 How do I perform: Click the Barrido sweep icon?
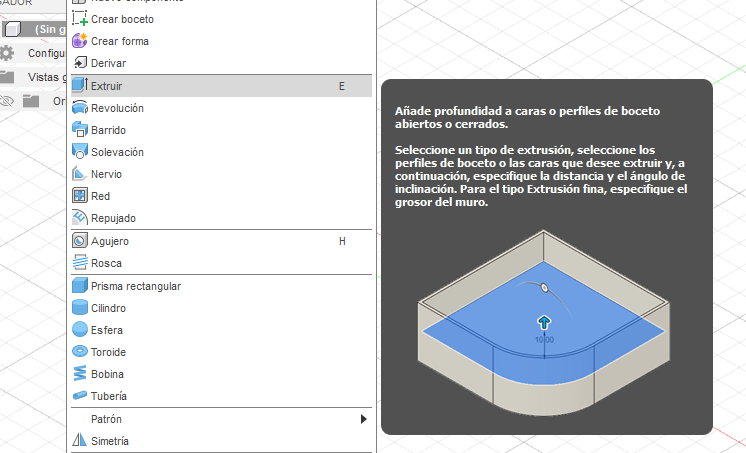(79, 129)
